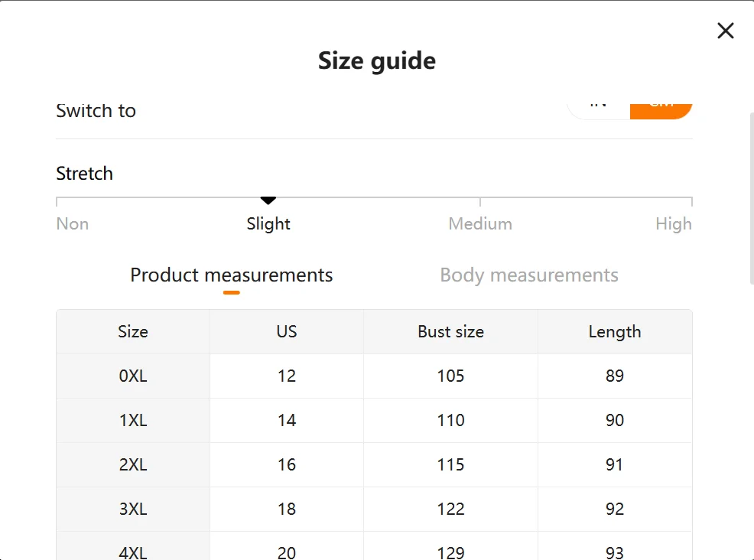Click the US column header
This screenshot has width=754, height=560.
pos(287,332)
